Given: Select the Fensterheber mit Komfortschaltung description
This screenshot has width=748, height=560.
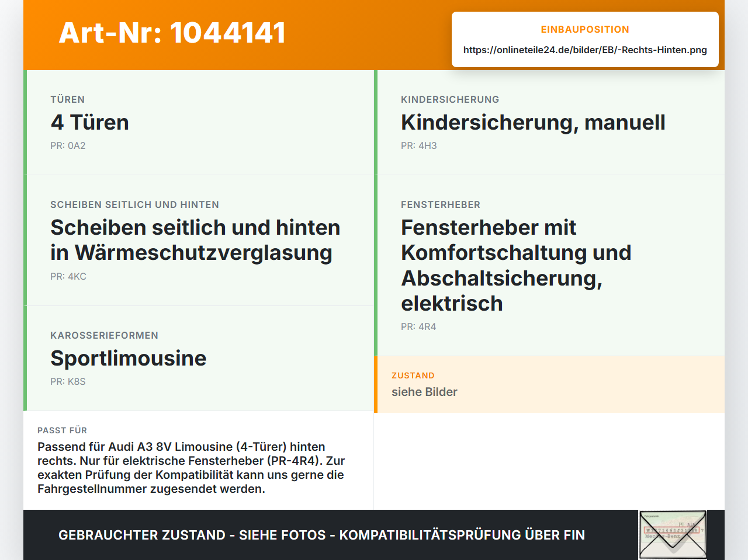Looking at the screenshot, I should tap(516, 265).
